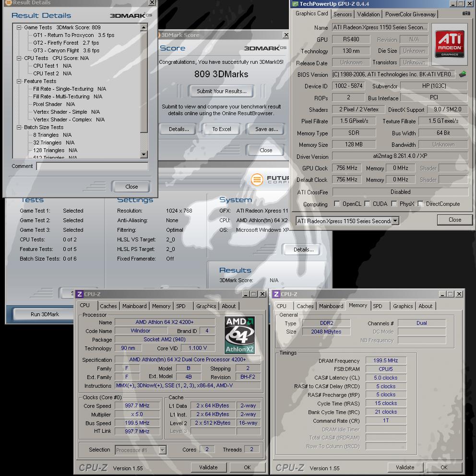Click the Run 3DMark button
The height and width of the screenshot is (476, 476).
(x=45, y=314)
